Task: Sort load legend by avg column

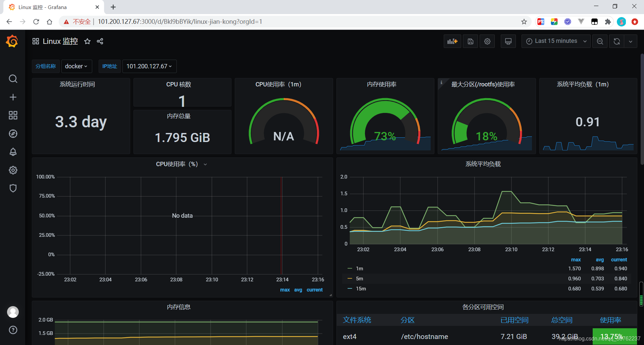Action: tap(600, 260)
